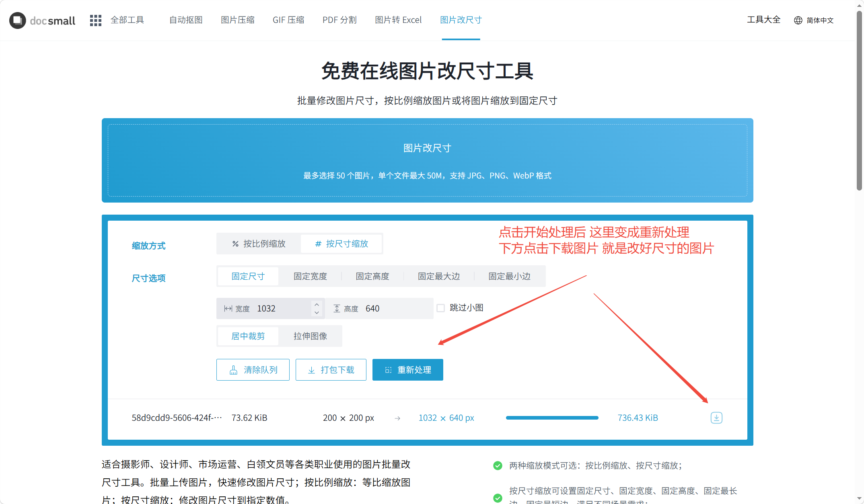
Task: Increase width using the up stepper arrow
Action: (x=317, y=304)
